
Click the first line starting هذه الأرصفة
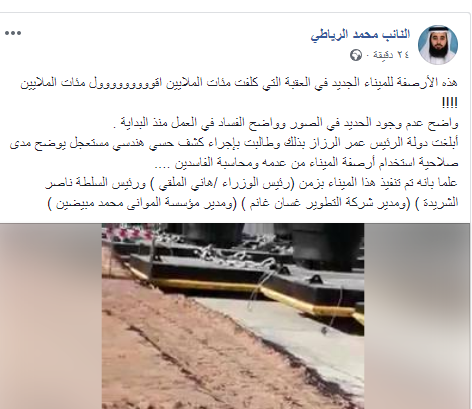tap(239, 83)
